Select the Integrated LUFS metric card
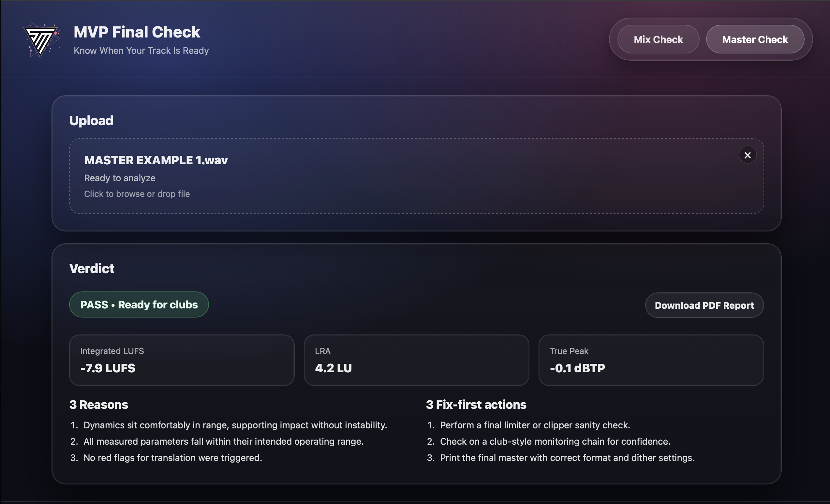Screen dimensions: 830x504 click(182, 360)
